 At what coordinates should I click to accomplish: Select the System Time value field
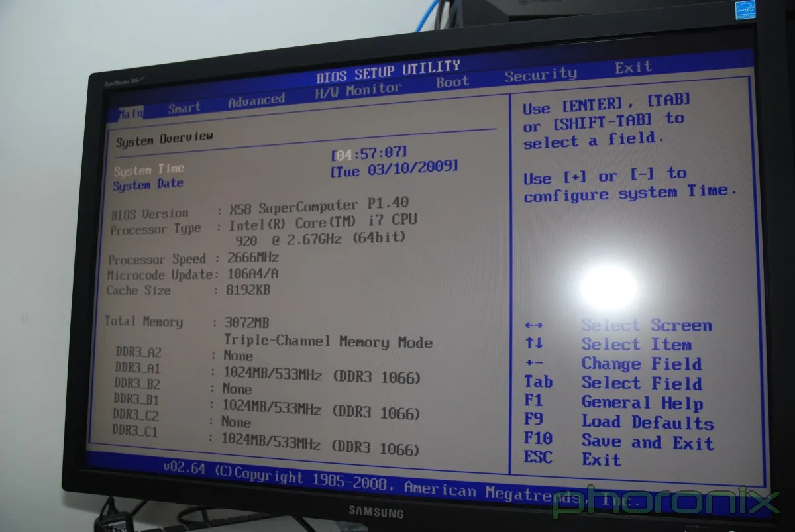coord(369,154)
